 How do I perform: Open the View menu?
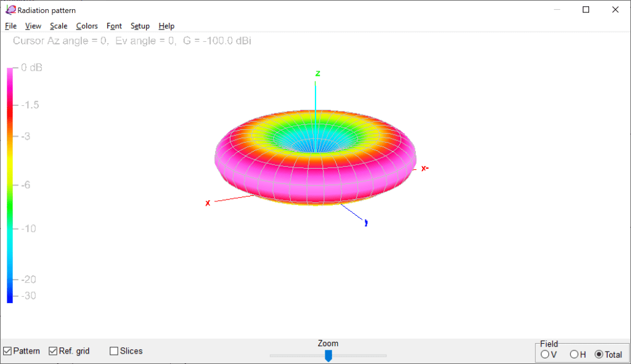click(33, 26)
